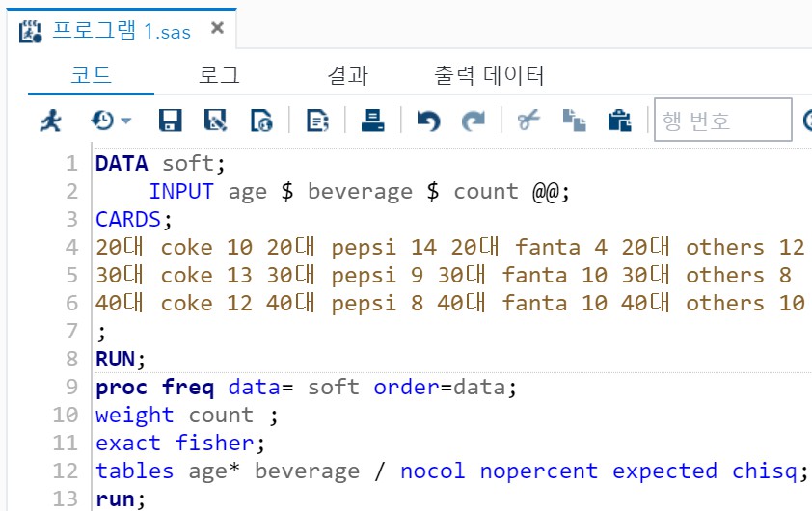The width and height of the screenshot is (812, 511).
Task: Click the INPUT keyword on line 2
Action: (181, 192)
